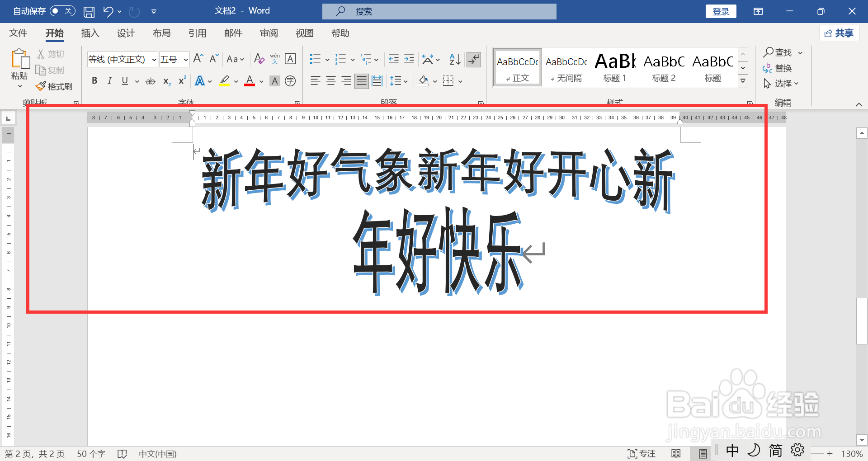Toggle Focus mode 专注
Image resolution: width=868 pixels, height=461 pixels.
[642, 453]
